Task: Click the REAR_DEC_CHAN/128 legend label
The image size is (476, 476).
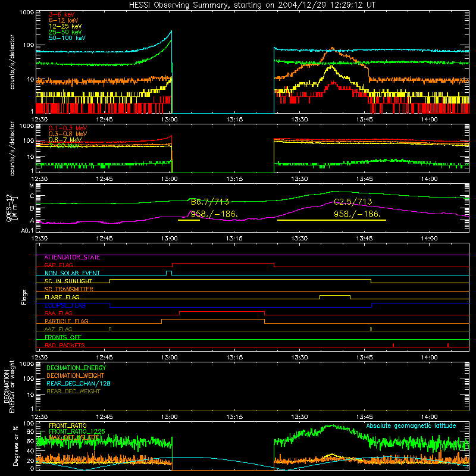Action: (x=79, y=383)
